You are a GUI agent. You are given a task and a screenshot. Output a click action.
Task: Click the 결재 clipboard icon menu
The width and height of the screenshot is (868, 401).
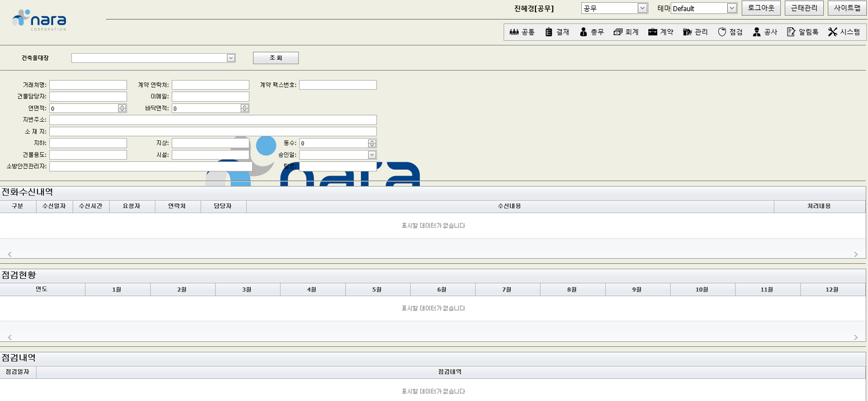(557, 32)
